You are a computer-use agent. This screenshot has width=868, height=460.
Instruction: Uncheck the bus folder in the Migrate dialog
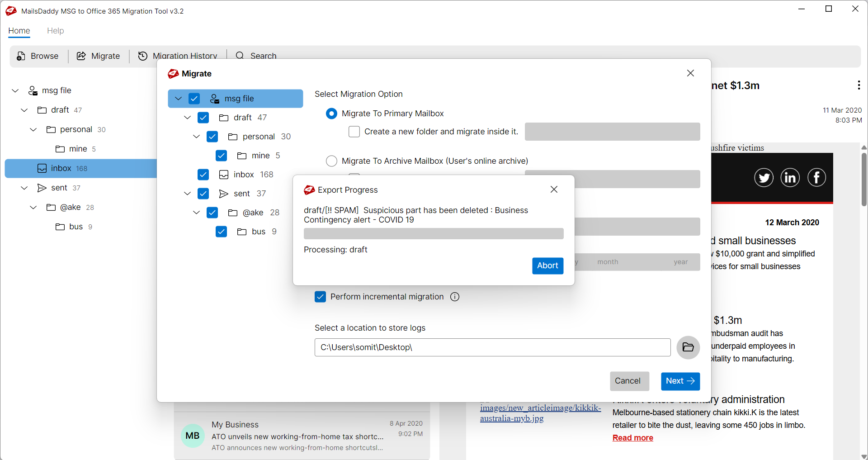[x=222, y=231]
